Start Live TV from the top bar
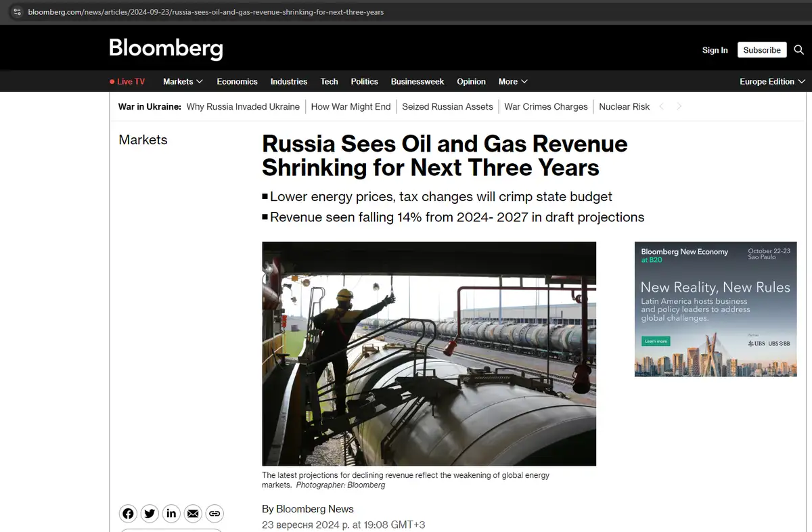Screen dimensions: 812x532 coord(127,81)
